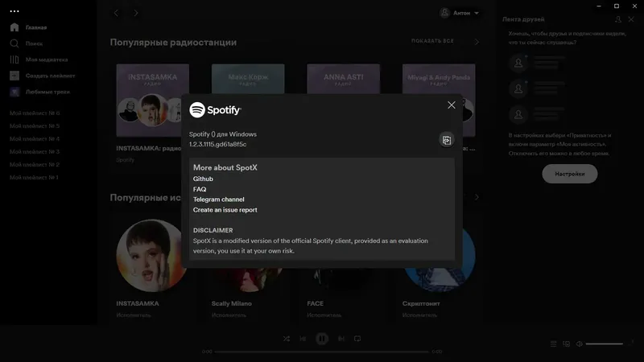Open playlist Мой плейлист № 4
Viewport: 644px width, 362px height.
pyautogui.click(x=35, y=138)
